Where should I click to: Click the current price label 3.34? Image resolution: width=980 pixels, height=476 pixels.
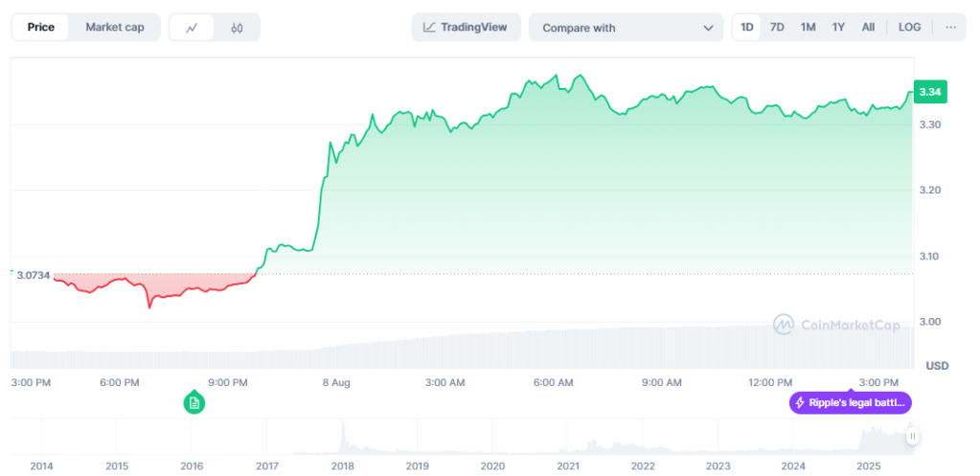click(930, 92)
